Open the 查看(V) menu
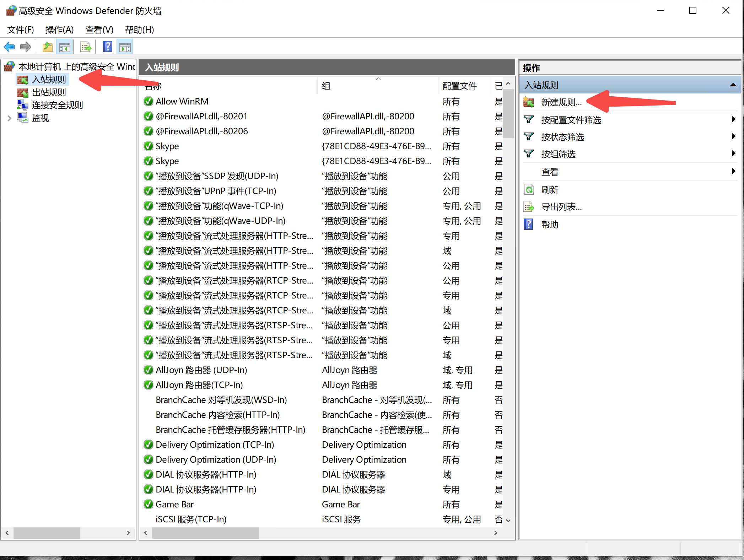This screenshot has height=560, width=744. click(99, 29)
